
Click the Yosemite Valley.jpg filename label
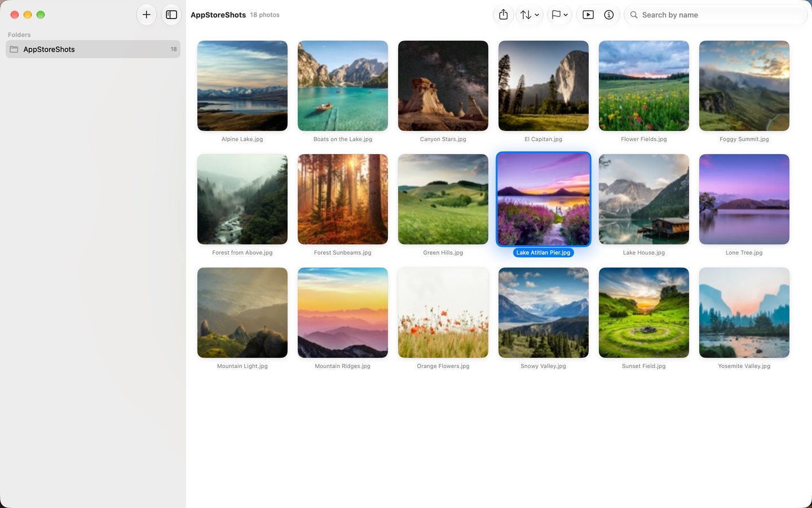(x=744, y=366)
